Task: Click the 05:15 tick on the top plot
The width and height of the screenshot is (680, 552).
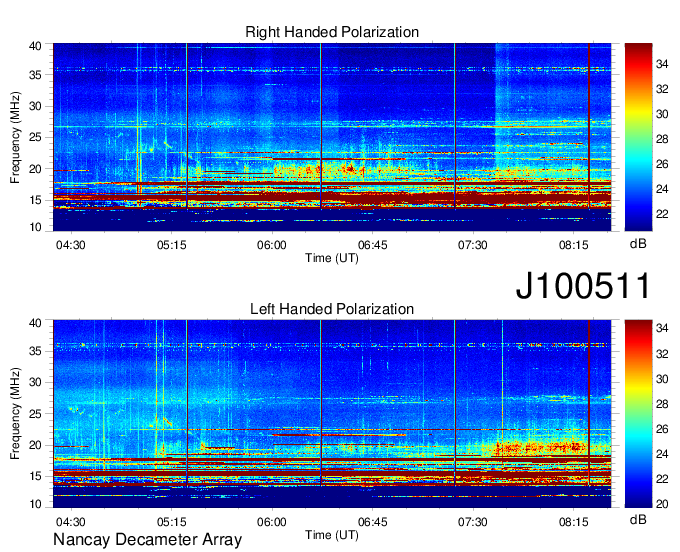Action: pyautogui.click(x=171, y=245)
